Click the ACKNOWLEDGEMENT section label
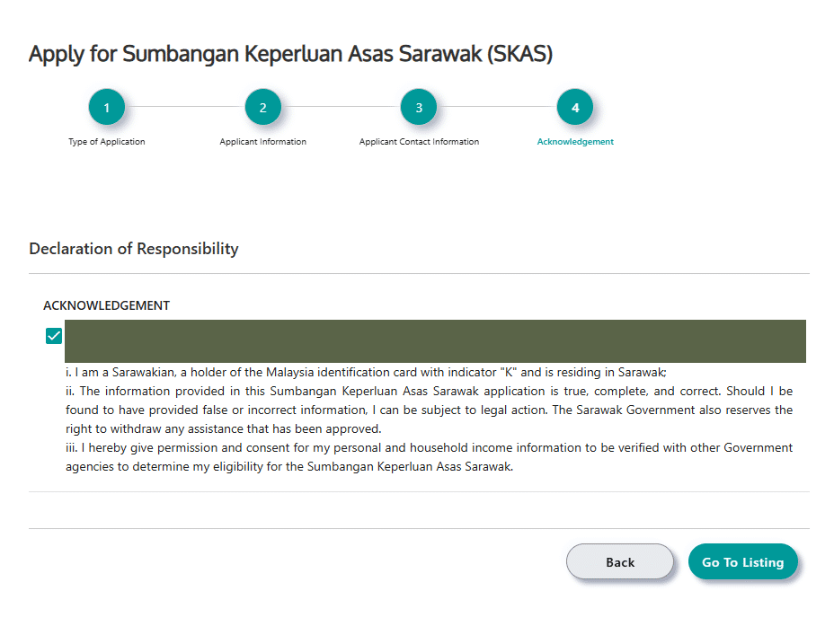Image resolution: width=834 pixels, height=644 pixels. (106, 305)
